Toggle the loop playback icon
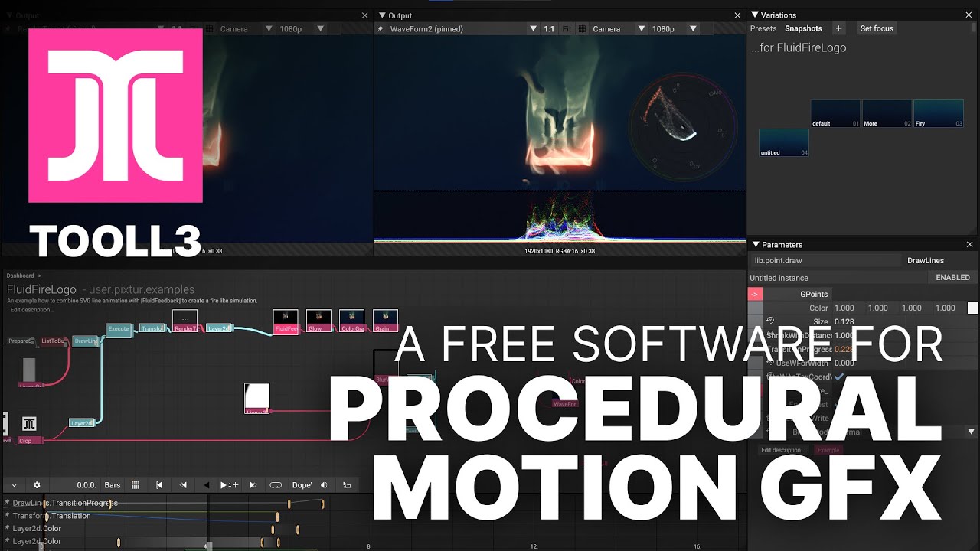Screen dimensions: 980x551 click(276, 485)
